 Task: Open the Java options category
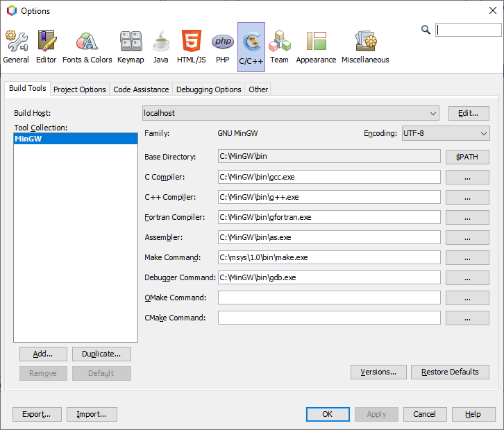(161, 47)
